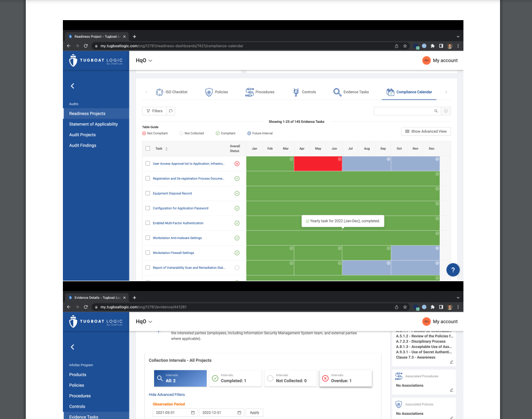Image resolution: width=532 pixels, height=419 pixels.
Task: Tick the select-all checkbox in the Task header
Action: 147,149
